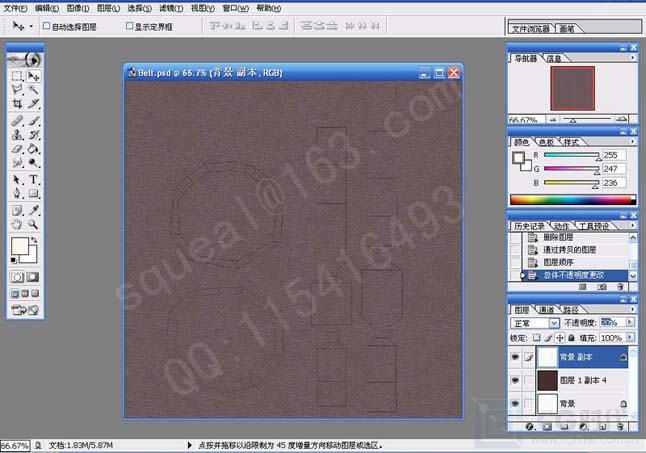The height and width of the screenshot is (453, 646).
Task: Toggle lock position
Action: click(x=559, y=338)
